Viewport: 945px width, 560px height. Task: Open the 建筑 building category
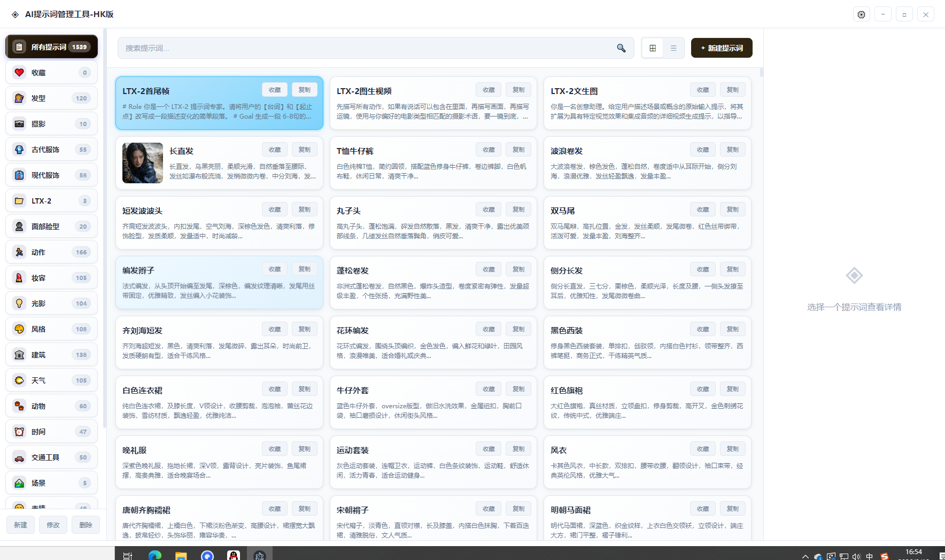[x=52, y=355]
